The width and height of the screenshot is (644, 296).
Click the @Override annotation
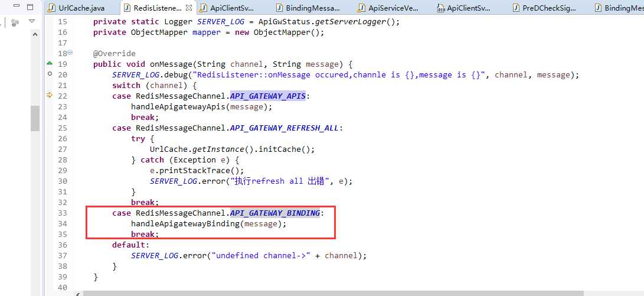(114, 53)
